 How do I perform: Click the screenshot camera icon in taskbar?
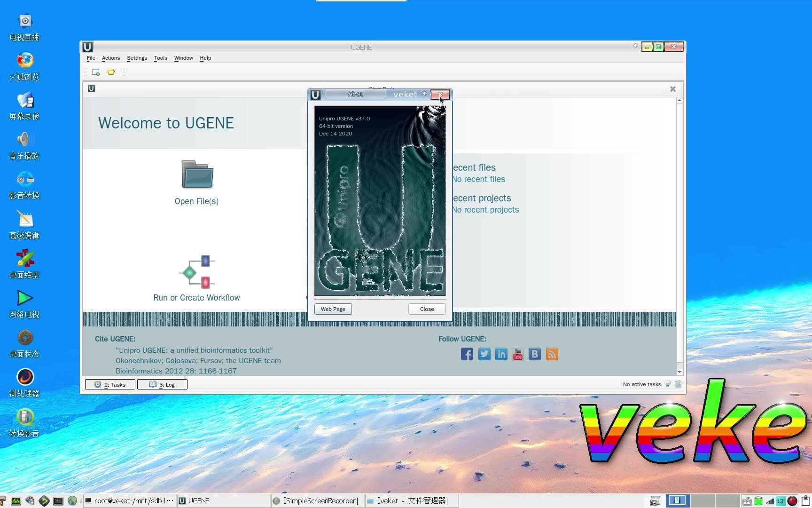coord(655,501)
